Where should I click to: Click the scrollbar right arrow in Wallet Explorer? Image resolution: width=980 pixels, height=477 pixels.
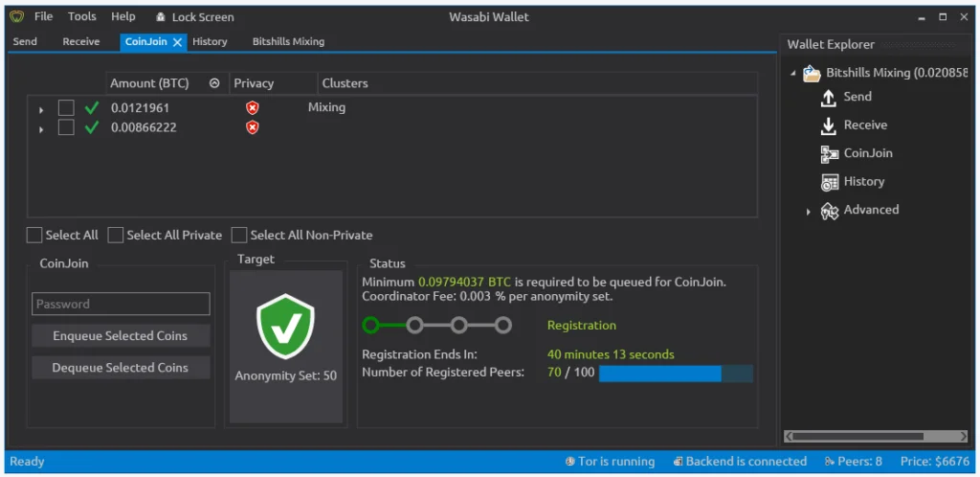click(x=963, y=436)
